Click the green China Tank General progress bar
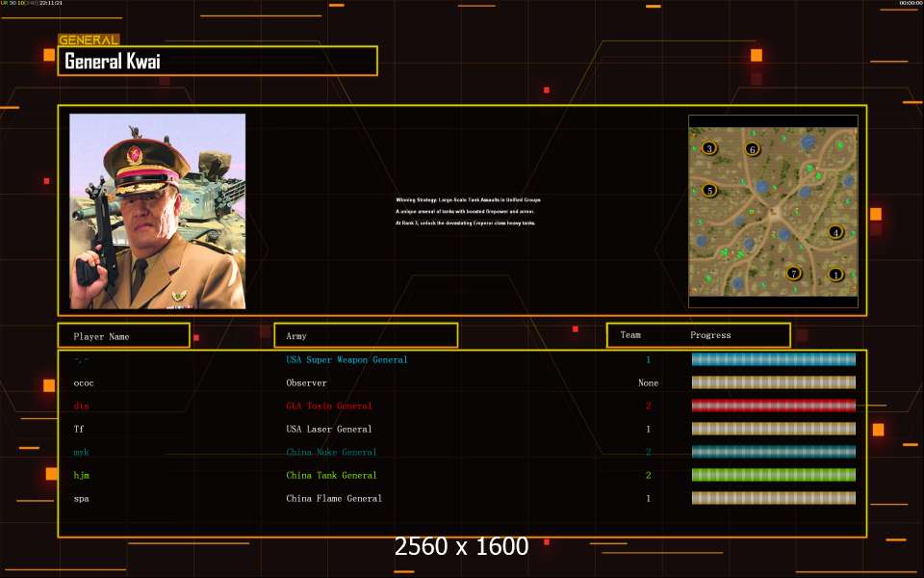 click(x=774, y=475)
